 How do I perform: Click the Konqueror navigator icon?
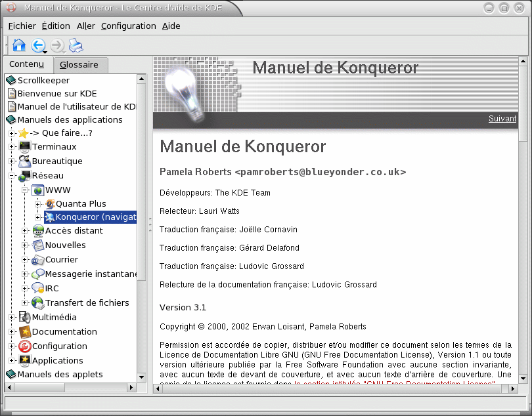pos(50,217)
